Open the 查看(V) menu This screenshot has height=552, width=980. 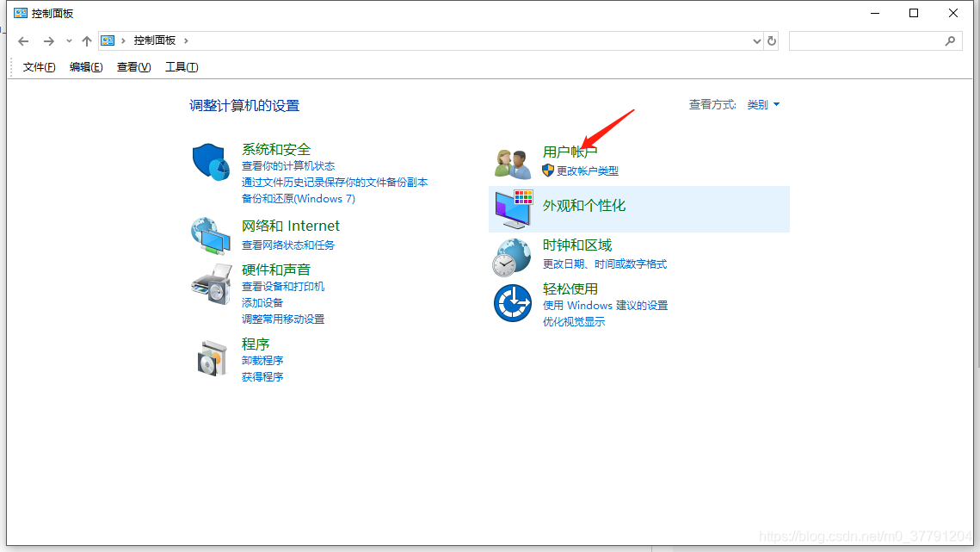(x=133, y=67)
